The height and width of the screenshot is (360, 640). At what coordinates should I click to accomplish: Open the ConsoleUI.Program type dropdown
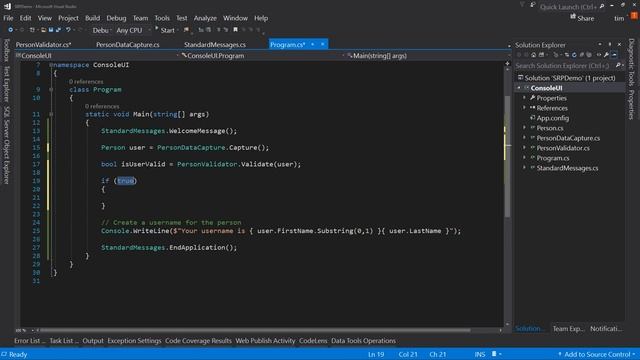(x=262, y=56)
